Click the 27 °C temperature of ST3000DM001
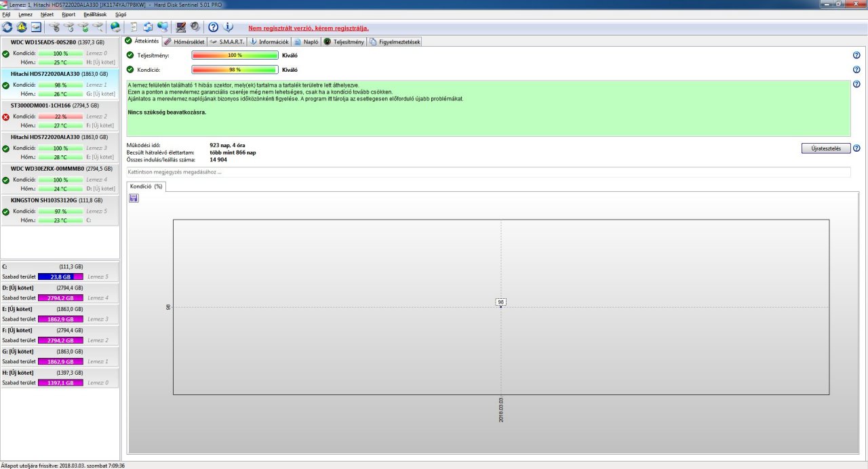 coord(60,125)
